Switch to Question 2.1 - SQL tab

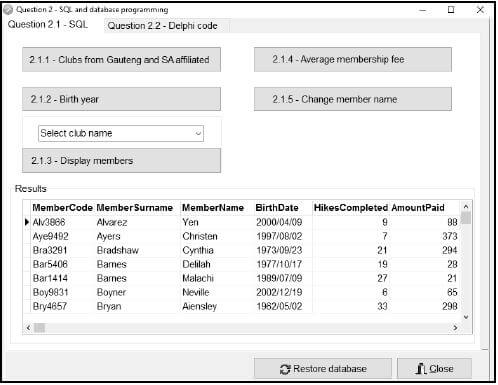coord(48,25)
